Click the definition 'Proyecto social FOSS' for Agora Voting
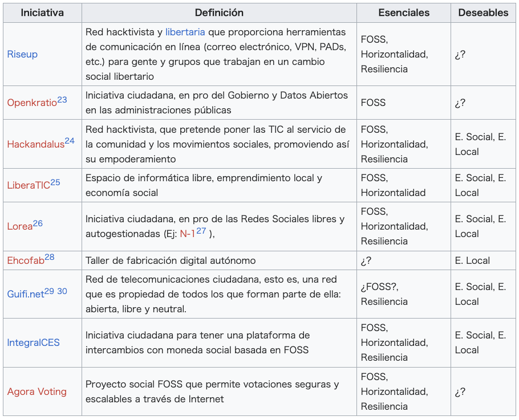The width and height of the screenshot is (519, 420). pyautogui.click(x=219, y=392)
